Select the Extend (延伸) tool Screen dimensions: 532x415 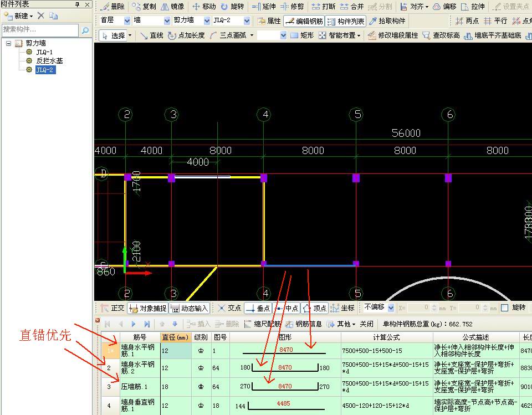(264, 7)
